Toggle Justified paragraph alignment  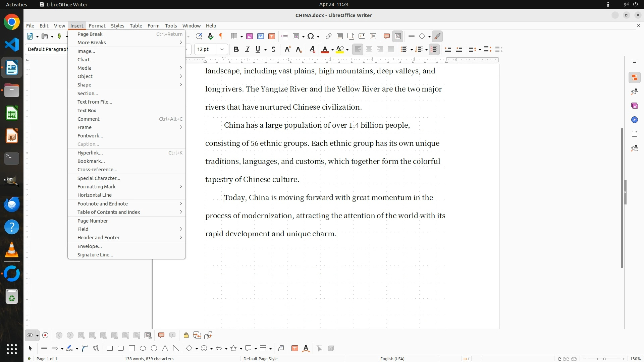coord(391,49)
